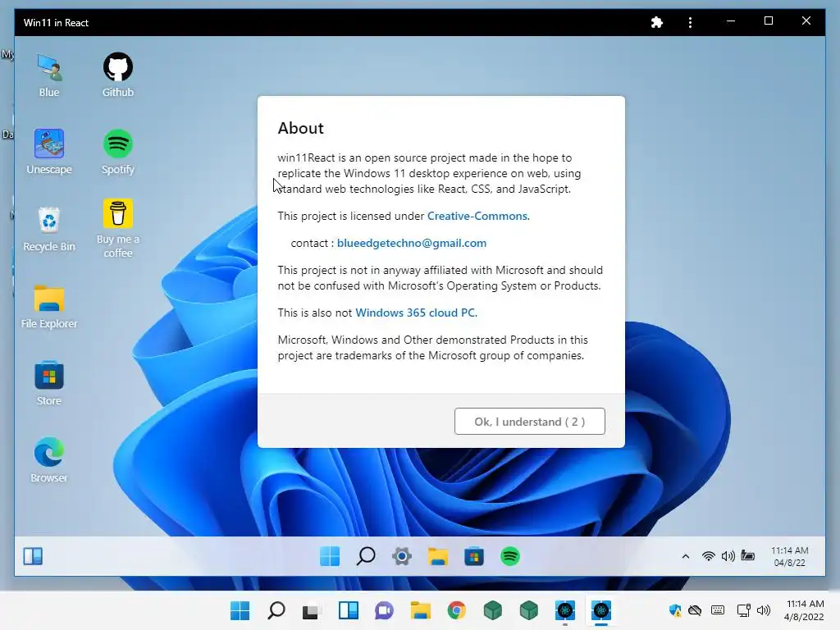Open Search in Win11 React taskbar
Screen dimensions: 840x630
(366, 556)
